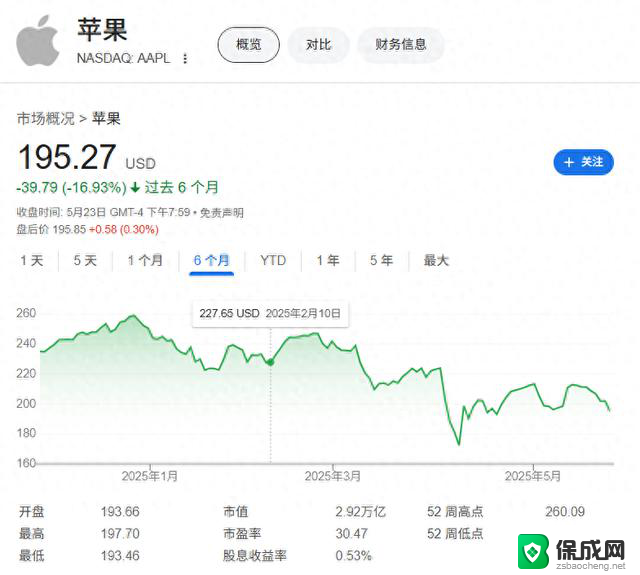Click the 市值 value 2.92万亿
The height and width of the screenshot is (575, 640).
point(361,512)
